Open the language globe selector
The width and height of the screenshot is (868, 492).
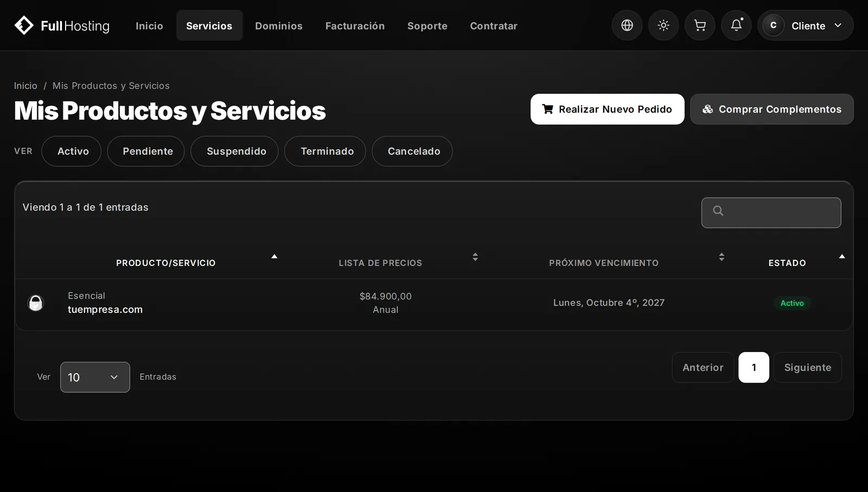pyautogui.click(x=627, y=25)
